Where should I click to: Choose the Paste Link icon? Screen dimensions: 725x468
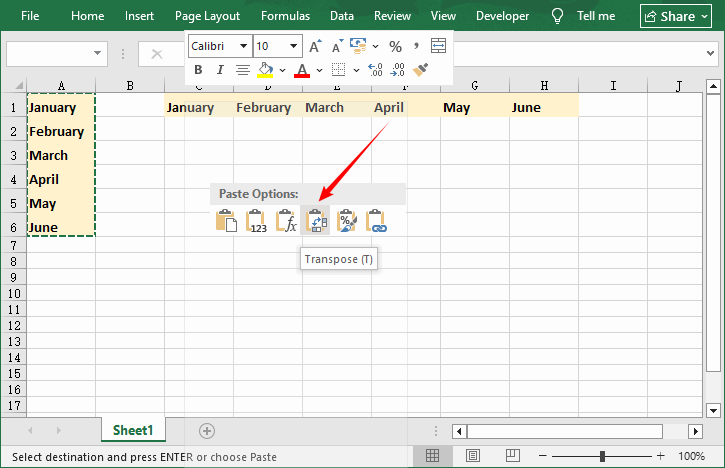pos(377,221)
